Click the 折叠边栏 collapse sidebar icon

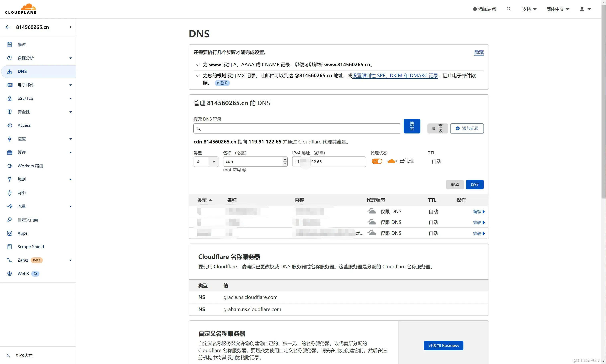[8, 355]
